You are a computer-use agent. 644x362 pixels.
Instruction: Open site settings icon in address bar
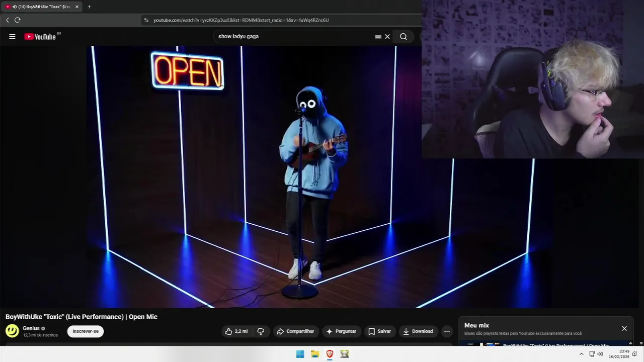[x=146, y=20]
